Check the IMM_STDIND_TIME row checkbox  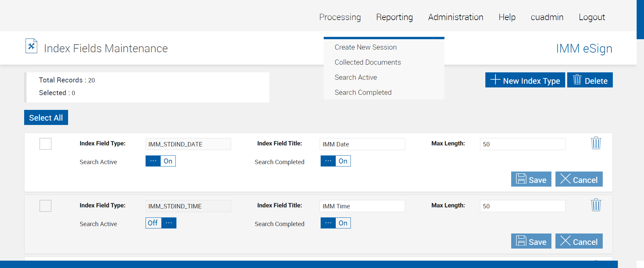tap(45, 206)
